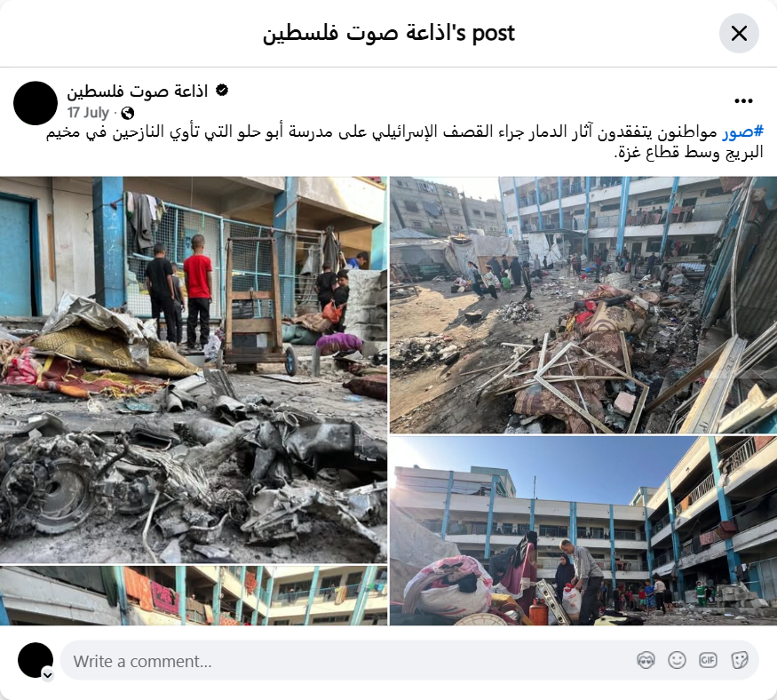Open the partially visible bottom-left balcony photo
Image resolution: width=777 pixels, height=700 pixels.
(x=194, y=596)
